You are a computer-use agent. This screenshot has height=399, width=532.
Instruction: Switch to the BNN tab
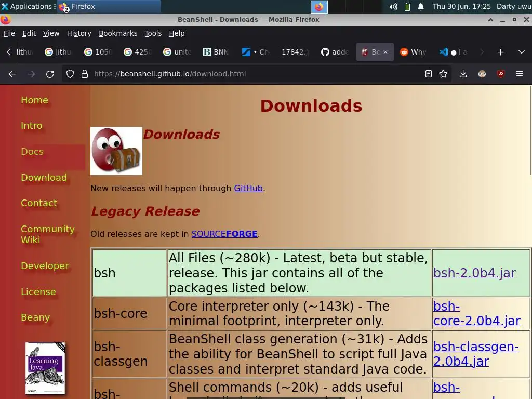(216, 52)
